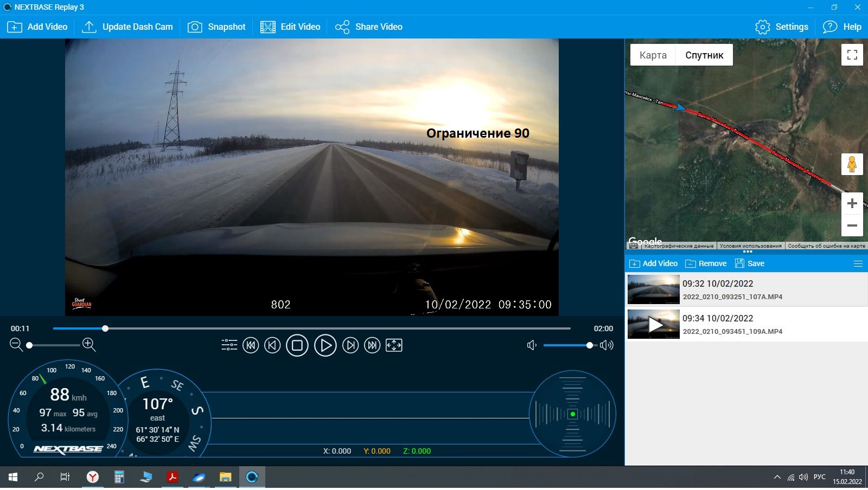Click Snapshot to capture a frame
Image resolution: width=868 pixels, height=490 pixels.
[216, 27]
